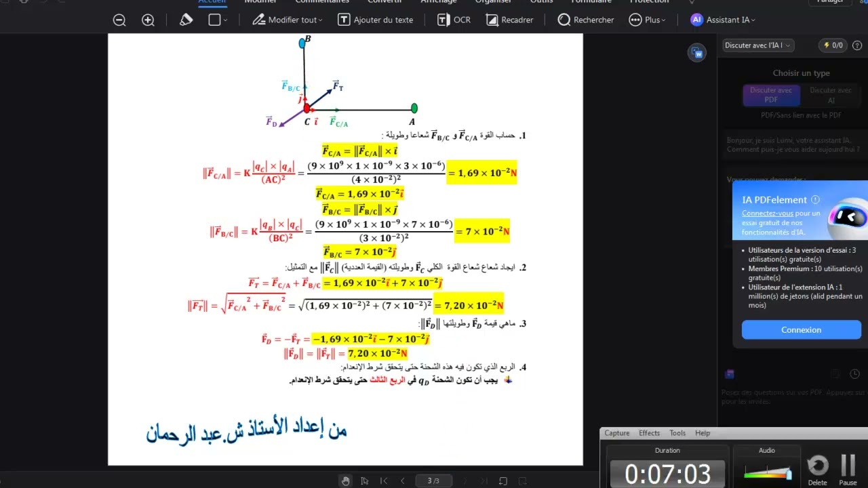Select Discuter avec PDF option
This screenshot has width=868, height=488.
tap(771, 95)
